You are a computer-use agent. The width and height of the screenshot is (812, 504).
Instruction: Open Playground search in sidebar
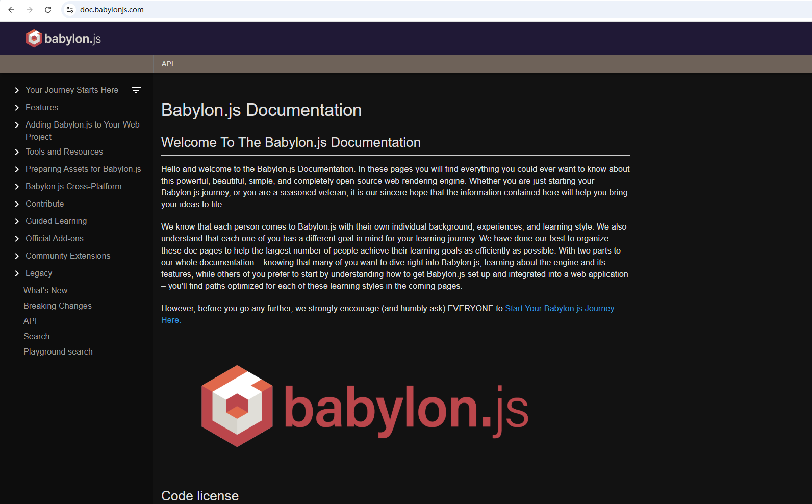[x=58, y=351]
